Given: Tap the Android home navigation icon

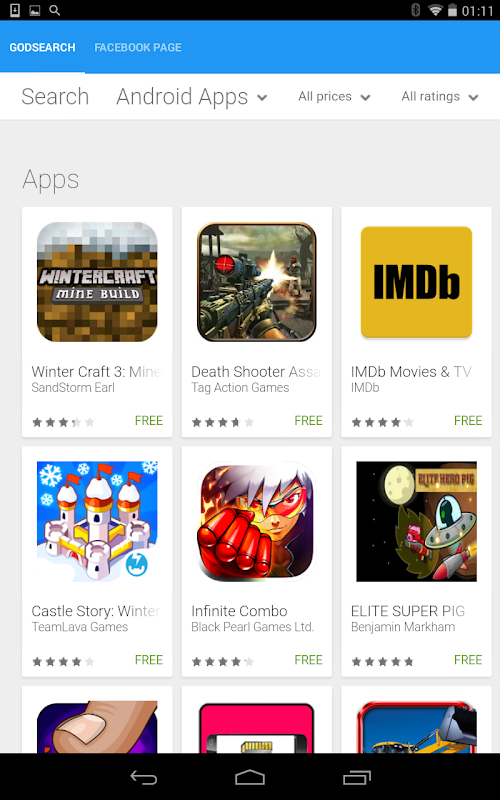Looking at the screenshot, I should (250, 777).
